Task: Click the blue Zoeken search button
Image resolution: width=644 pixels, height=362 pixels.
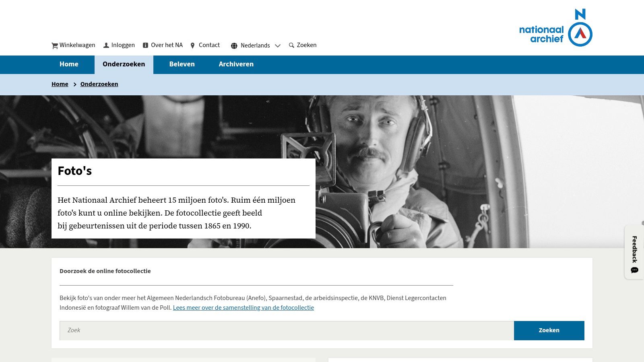Action: coord(549,330)
